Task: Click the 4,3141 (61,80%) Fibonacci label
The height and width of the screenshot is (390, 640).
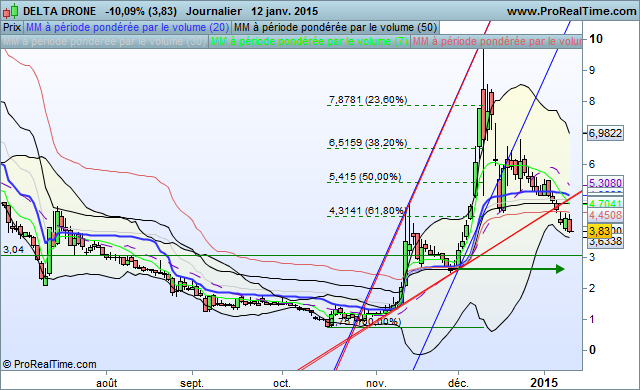Action: tap(367, 211)
